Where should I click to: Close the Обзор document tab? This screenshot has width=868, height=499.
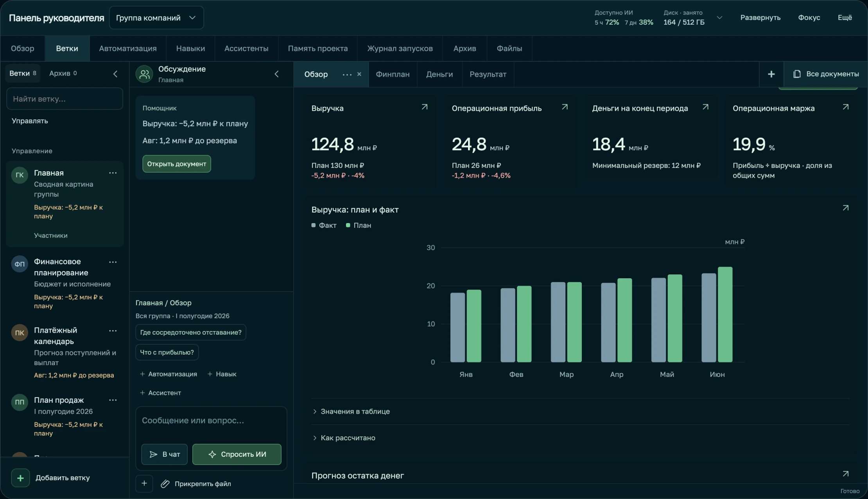tap(359, 74)
